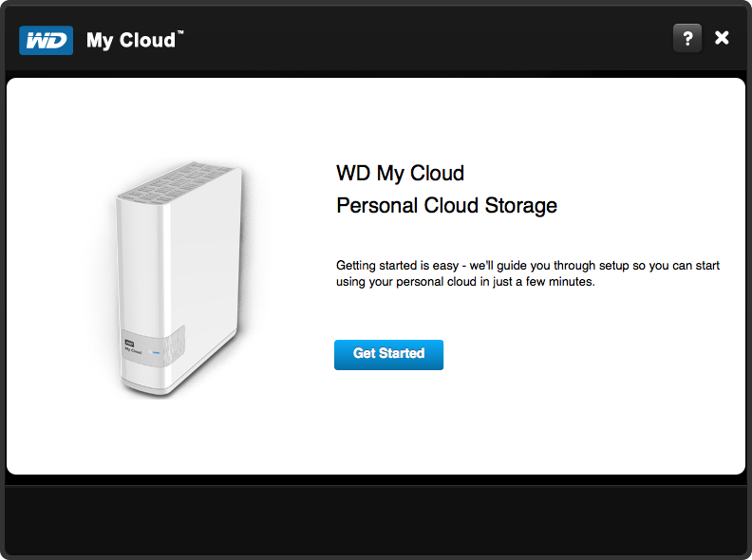Click the small WD badge on the drive
Viewport: 752px width, 560px height.
[130, 342]
